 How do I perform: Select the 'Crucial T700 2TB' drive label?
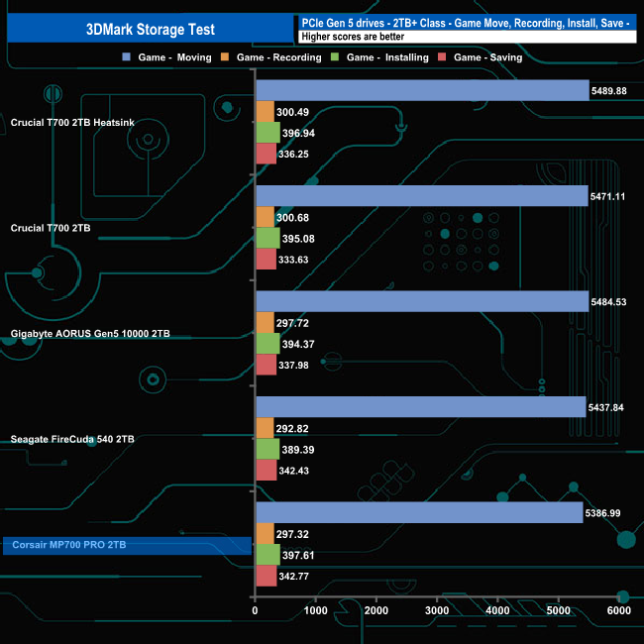(x=51, y=228)
